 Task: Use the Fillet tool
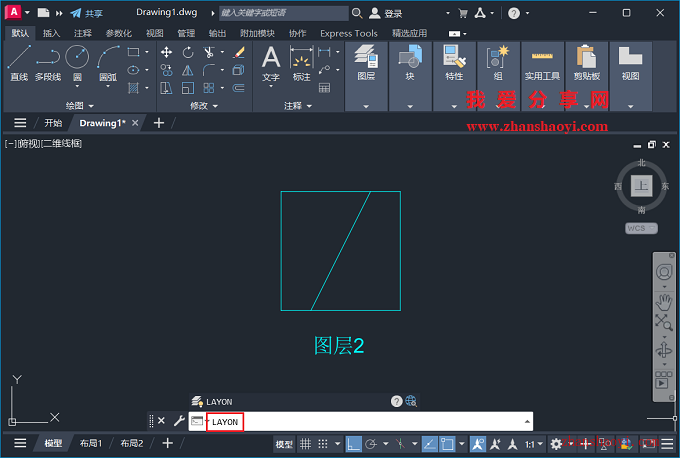209,70
